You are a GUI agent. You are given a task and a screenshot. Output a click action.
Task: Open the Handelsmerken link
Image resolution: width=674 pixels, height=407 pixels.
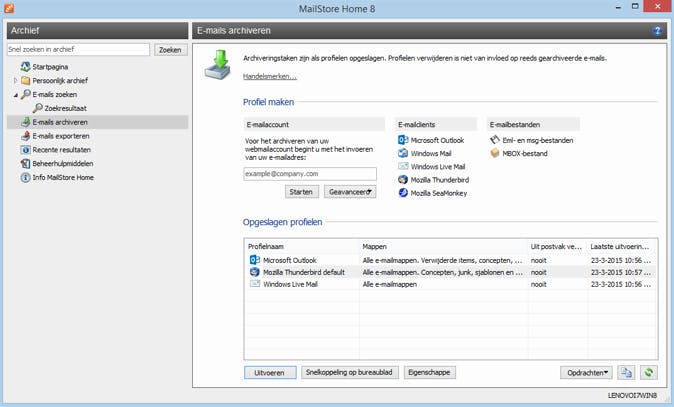tap(270, 77)
